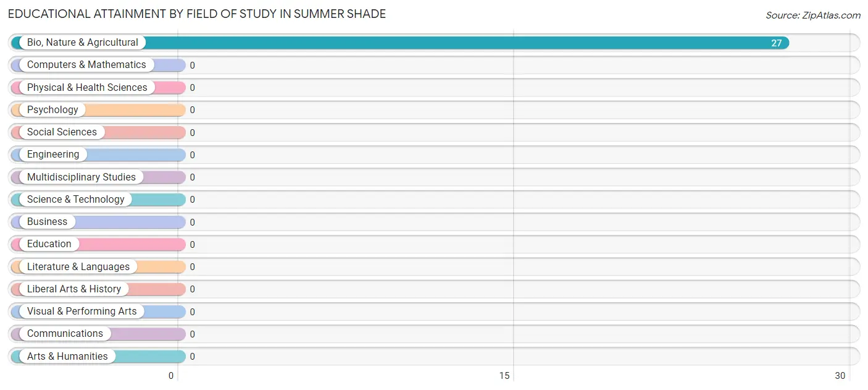Click the zero value beside Education
This screenshot has width=868, height=390.
click(x=193, y=245)
